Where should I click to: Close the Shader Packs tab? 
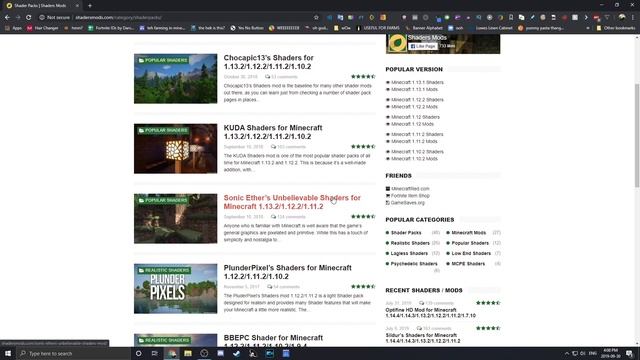pos(77,6)
